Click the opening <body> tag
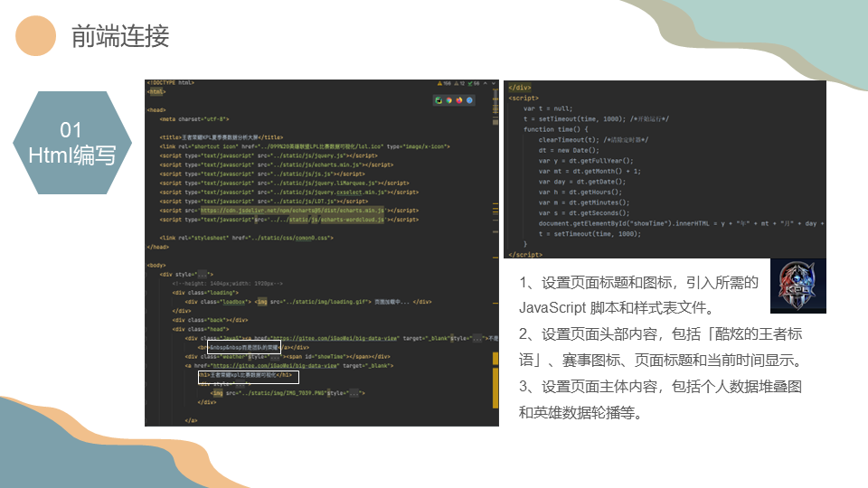Screen dimensions: 868x488 [156, 266]
